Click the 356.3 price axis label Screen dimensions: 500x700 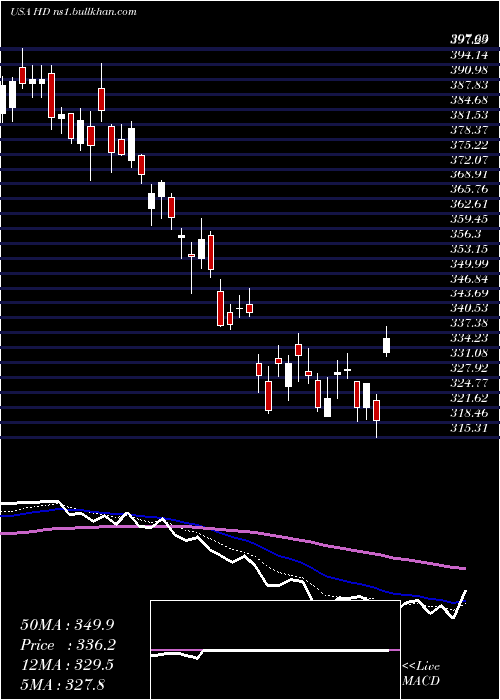click(x=466, y=234)
